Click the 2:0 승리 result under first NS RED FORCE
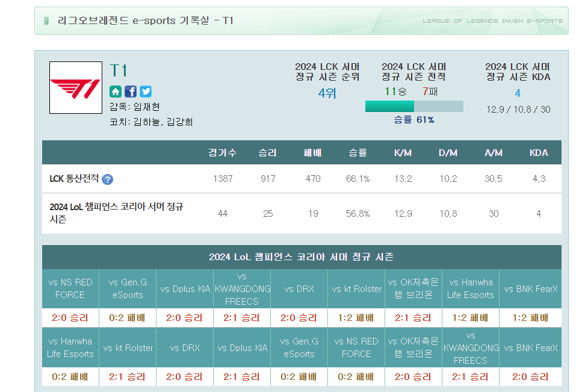Viewport: 588px width, 392px height. pos(70,318)
